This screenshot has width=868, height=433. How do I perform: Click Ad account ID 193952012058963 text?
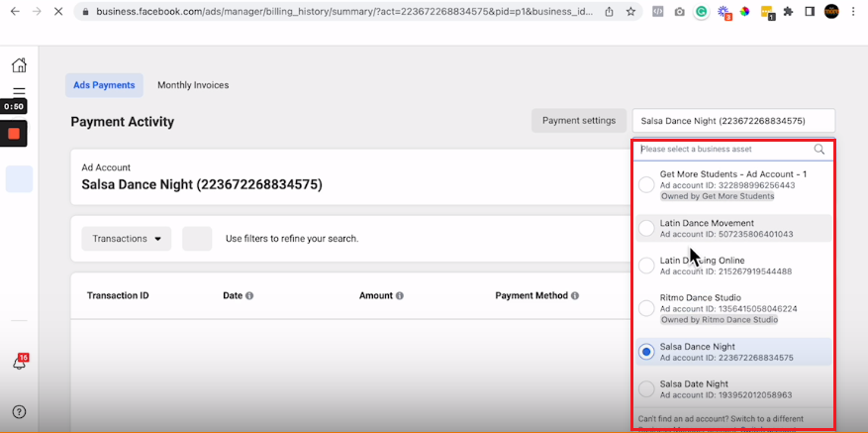[725, 395]
